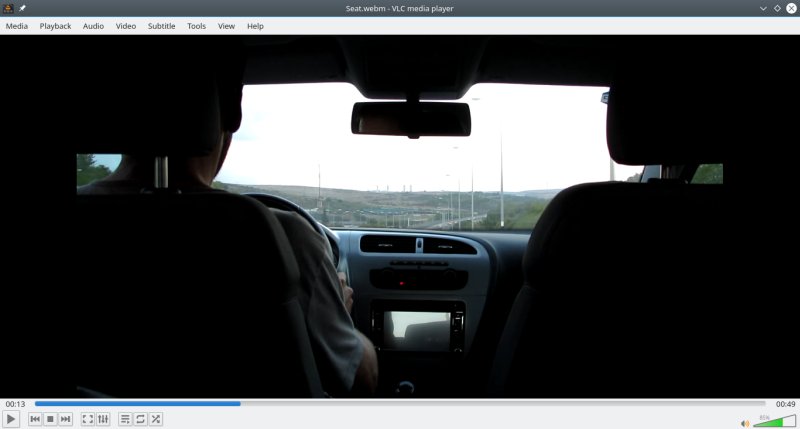Show the playlist view
This screenshot has height=429, width=800.
tap(125, 419)
